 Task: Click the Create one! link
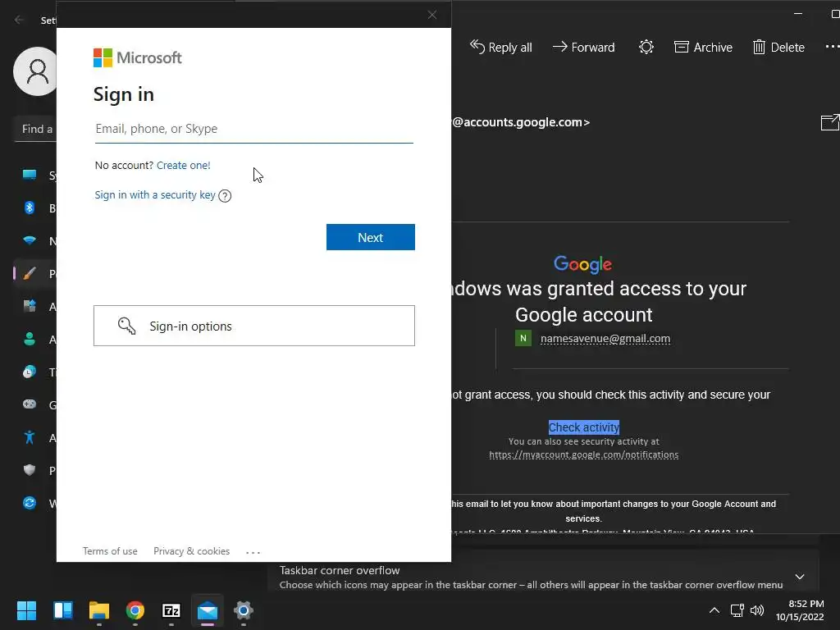click(x=183, y=166)
